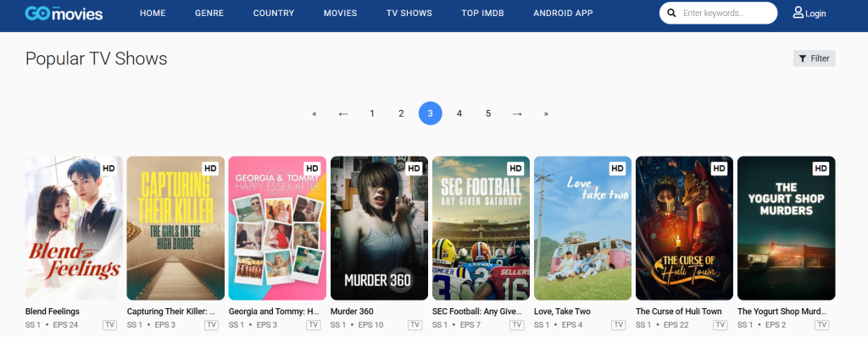
Task: Click the search magnifier icon
Action: click(671, 14)
